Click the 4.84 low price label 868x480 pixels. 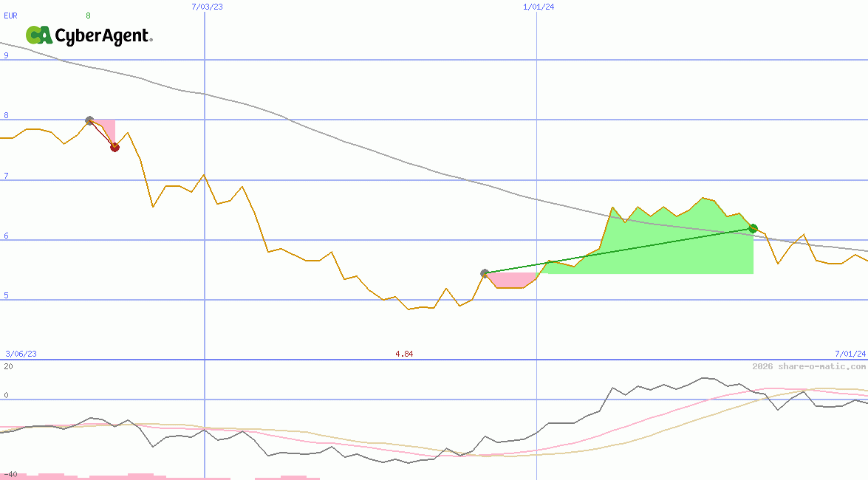click(404, 354)
